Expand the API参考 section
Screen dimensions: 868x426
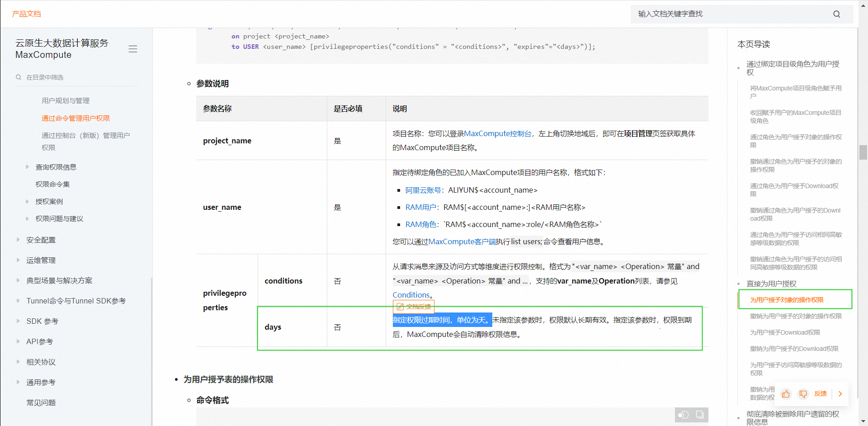point(18,341)
